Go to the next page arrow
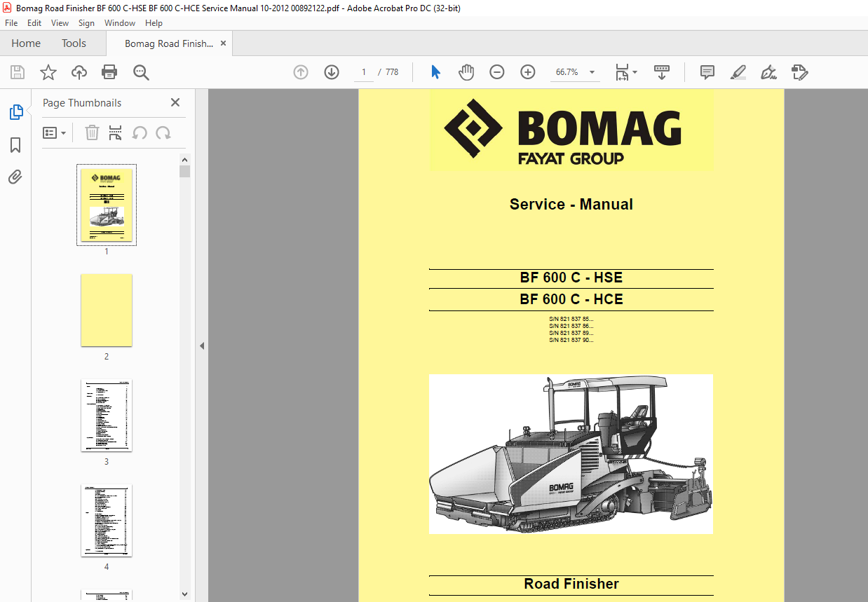The height and width of the screenshot is (602, 868). (x=332, y=72)
